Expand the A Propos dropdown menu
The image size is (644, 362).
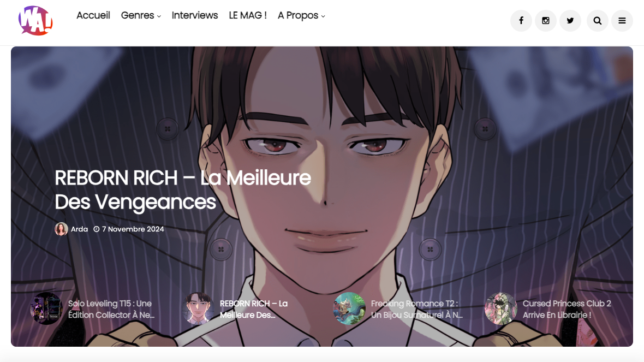click(301, 16)
